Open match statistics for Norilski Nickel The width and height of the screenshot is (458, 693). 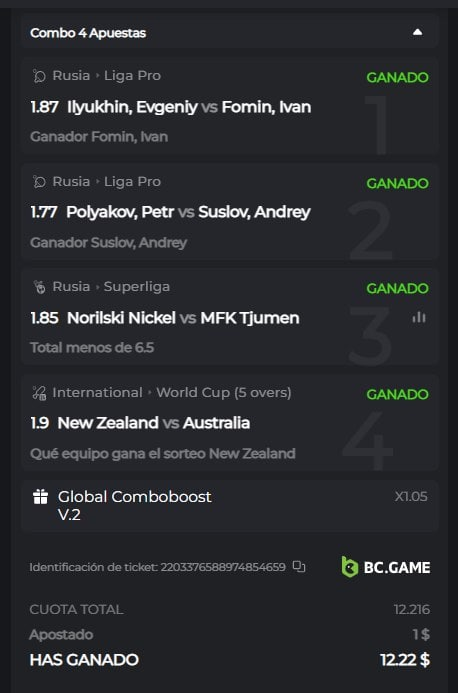click(419, 317)
